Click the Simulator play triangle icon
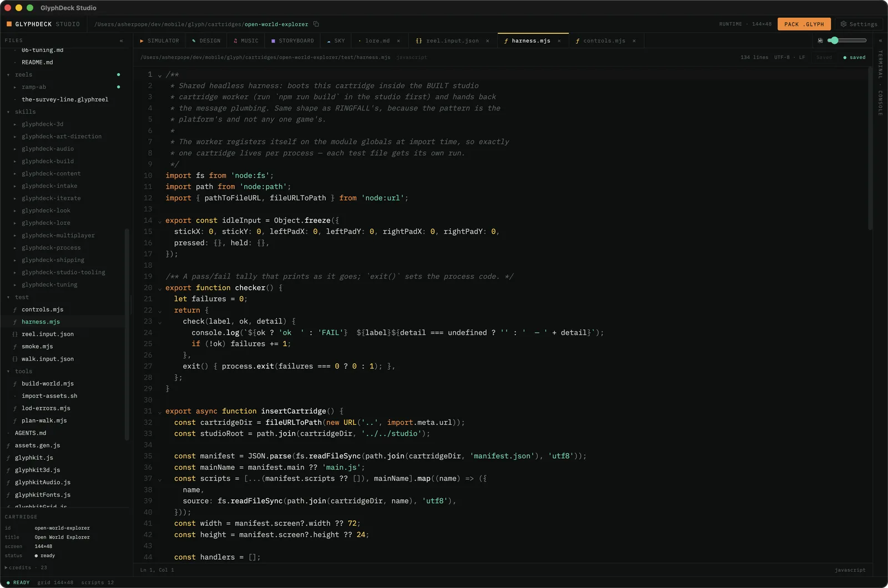Viewport: 888px width, 588px height. pyautogui.click(x=142, y=40)
